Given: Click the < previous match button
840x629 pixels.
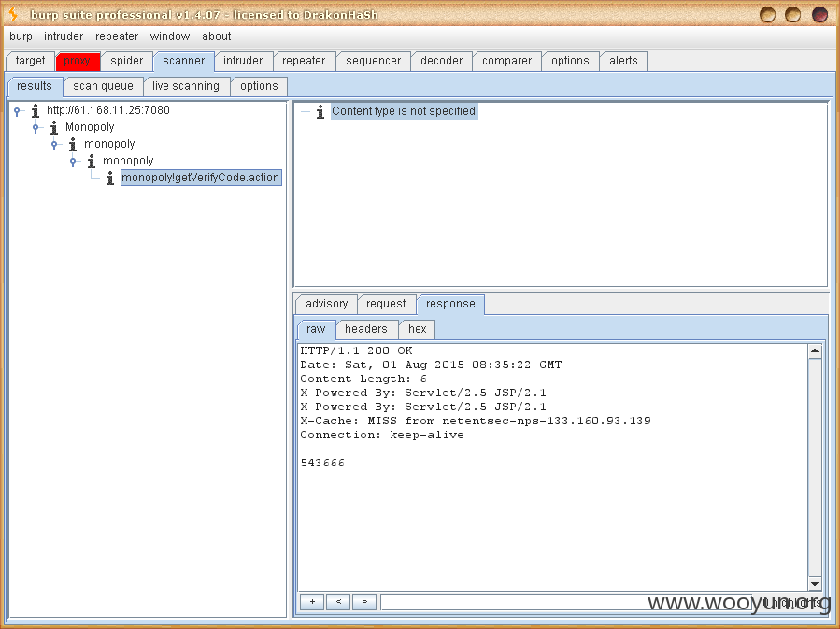Looking at the screenshot, I should pos(338,602).
